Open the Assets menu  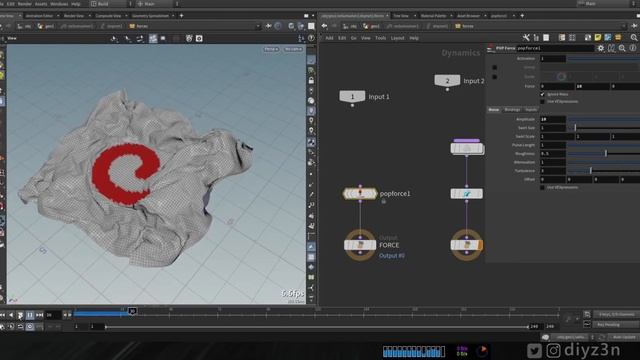click(41, 4)
